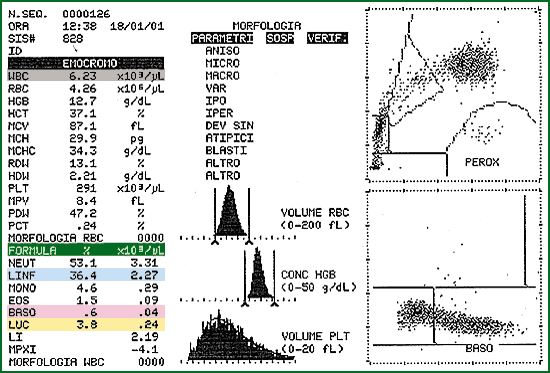Click the PLT count 291
This screenshot has width=550, height=373.
tap(86, 188)
